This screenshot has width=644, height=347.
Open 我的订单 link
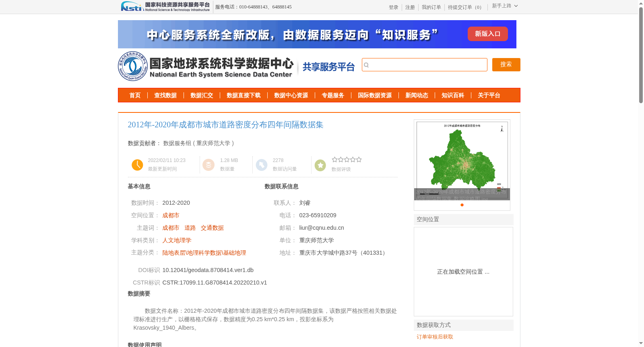click(431, 7)
